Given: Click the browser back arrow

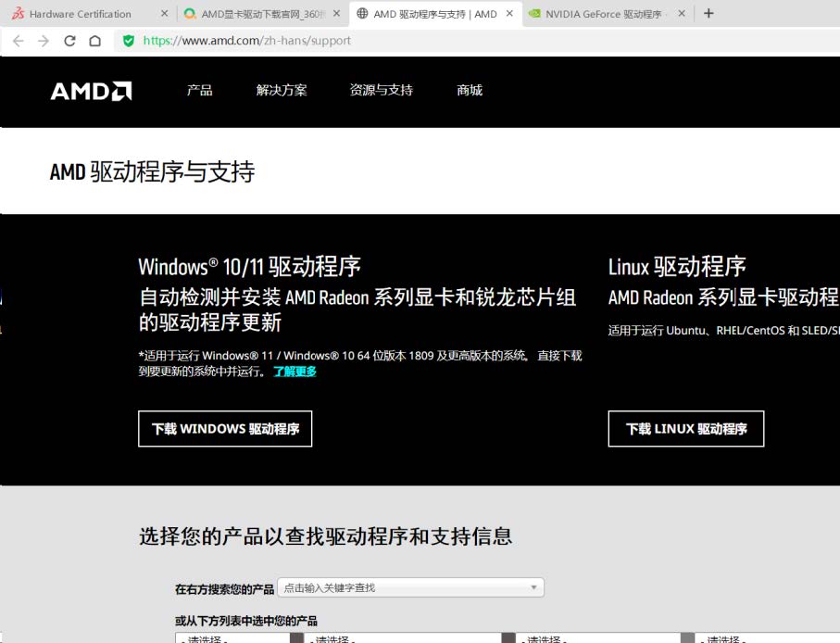Looking at the screenshot, I should (19, 42).
